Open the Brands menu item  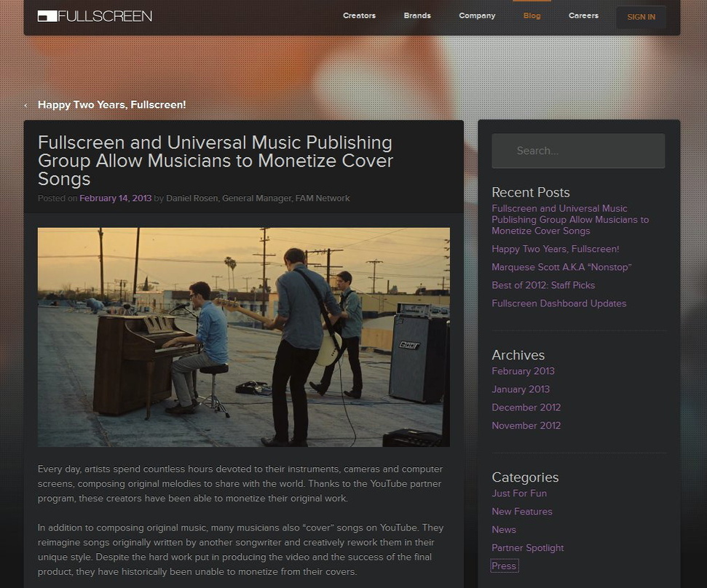[x=417, y=16]
